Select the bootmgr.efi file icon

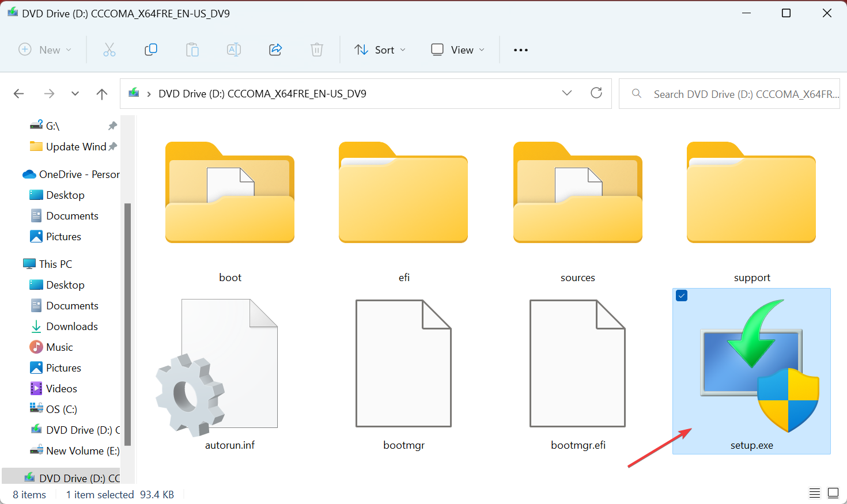pos(577,363)
